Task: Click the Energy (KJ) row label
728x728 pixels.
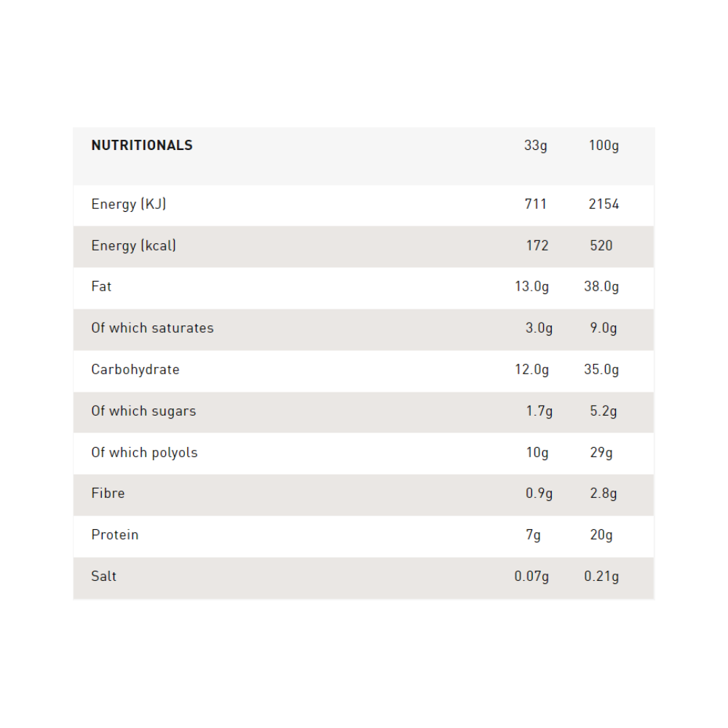Action: pyautogui.click(x=129, y=205)
